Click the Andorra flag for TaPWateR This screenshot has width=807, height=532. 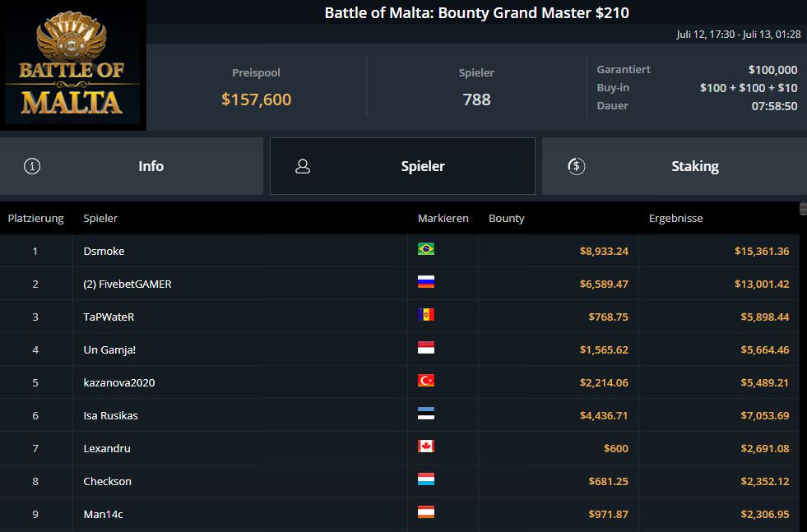[425, 315]
